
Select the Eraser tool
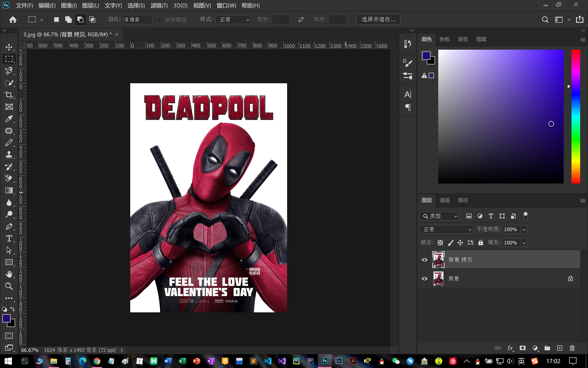[x=9, y=178]
